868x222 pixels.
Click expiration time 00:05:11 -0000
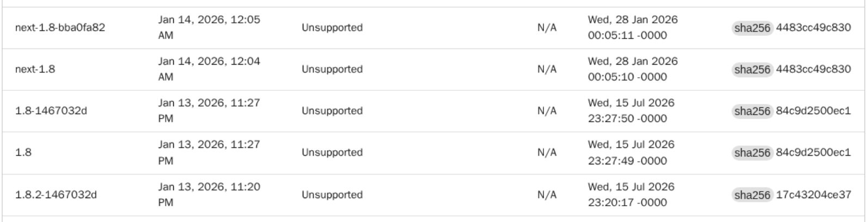(627, 36)
